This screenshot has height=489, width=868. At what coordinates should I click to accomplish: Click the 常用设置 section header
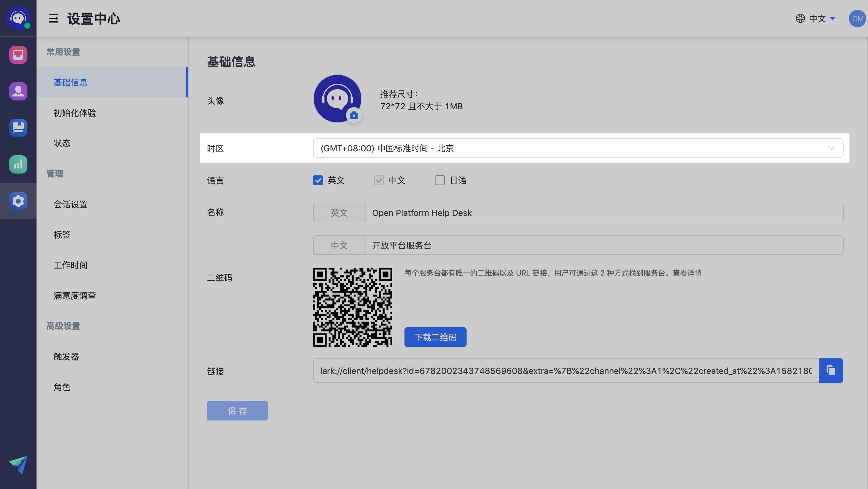coord(63,52)
